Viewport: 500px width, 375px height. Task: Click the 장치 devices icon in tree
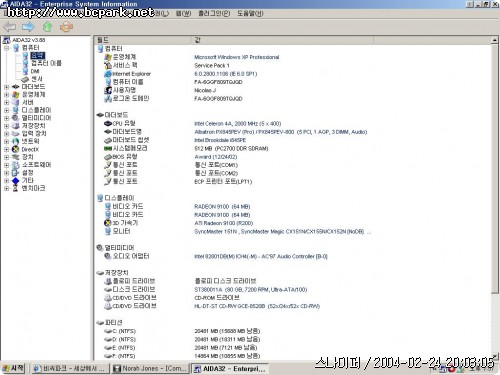click(x=15, y=157)
